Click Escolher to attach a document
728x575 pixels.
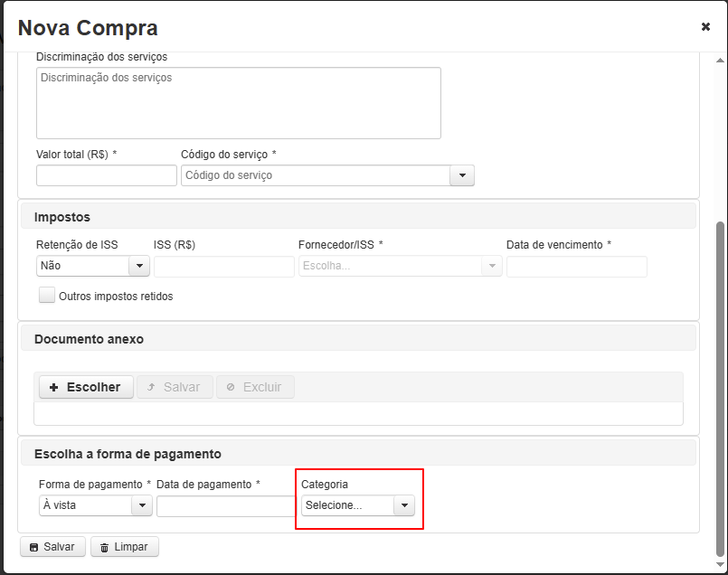(x=86, y=387)
